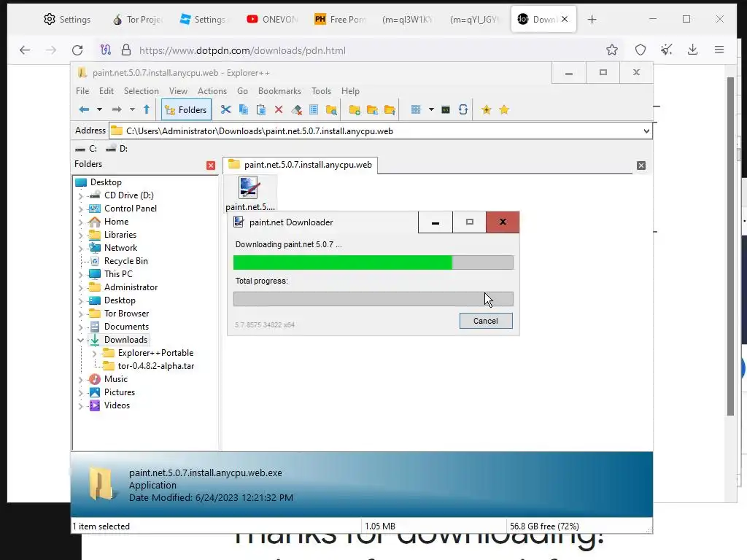This screenshot has width=747, height=560.
Task: Open the address bar path dropdown
Action: point(646,131)
